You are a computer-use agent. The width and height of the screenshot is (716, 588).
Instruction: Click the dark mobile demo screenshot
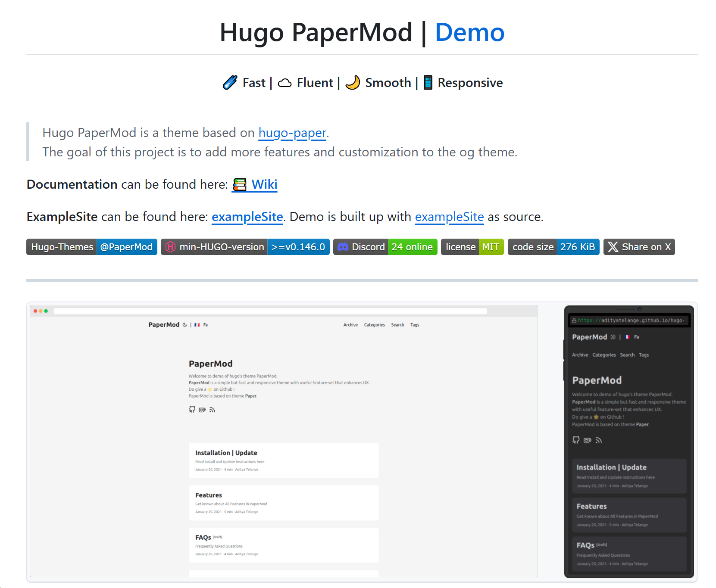[628, 442]
